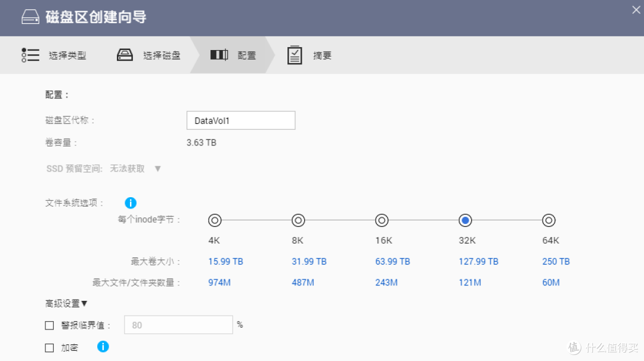Select the 64K bytes per inode option
Screen dimensions: 644x361
tap(549, 220)
